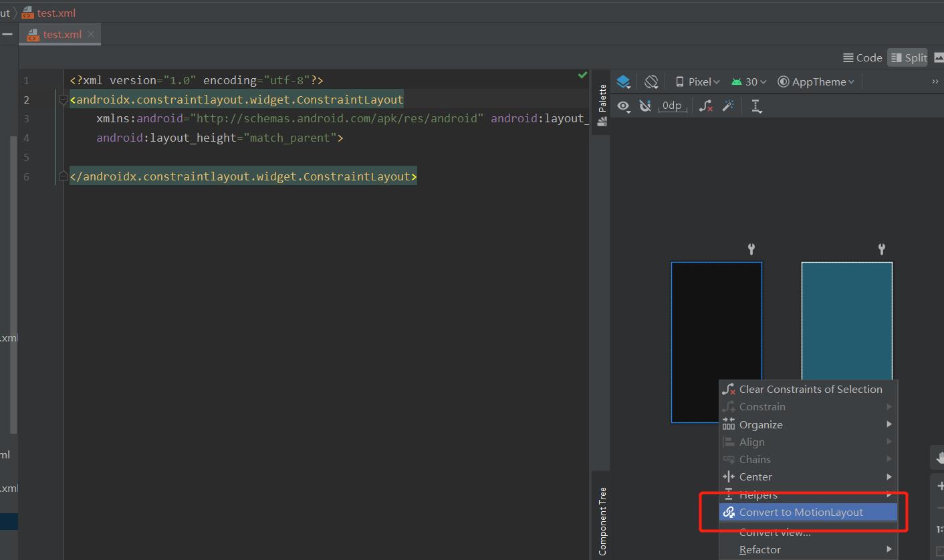Open the Organize submenu

[808, 424]
